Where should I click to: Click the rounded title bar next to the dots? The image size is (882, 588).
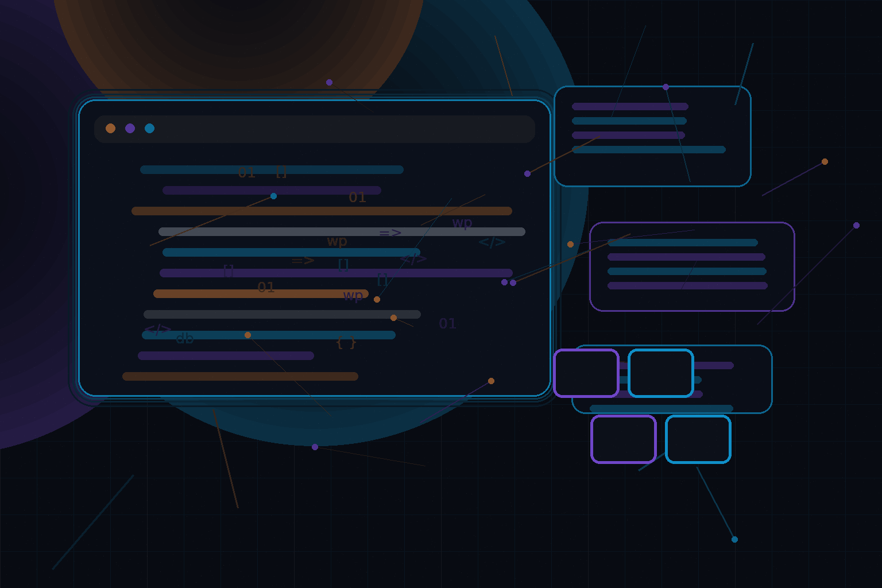[x=315, y=129]
